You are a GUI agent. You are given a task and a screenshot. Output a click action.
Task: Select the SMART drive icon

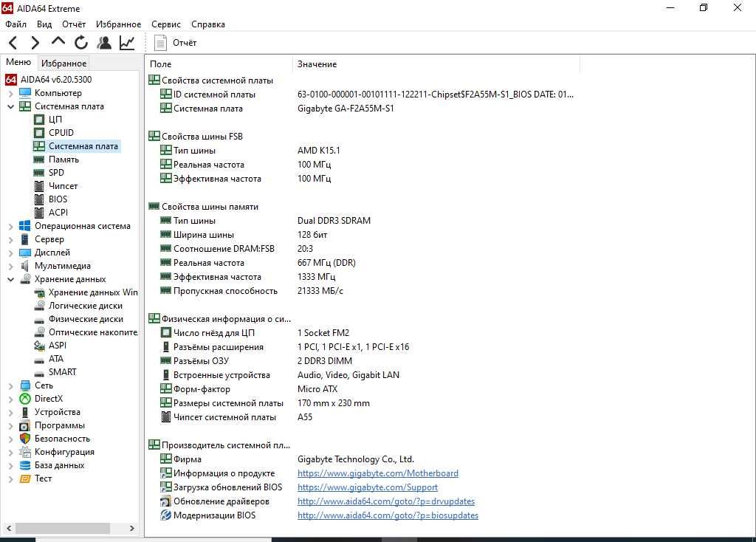(39, 373)
